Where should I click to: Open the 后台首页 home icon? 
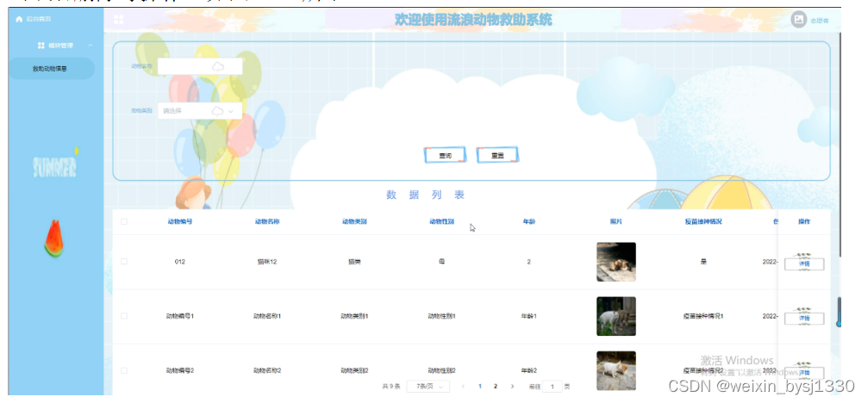point(19,19)
